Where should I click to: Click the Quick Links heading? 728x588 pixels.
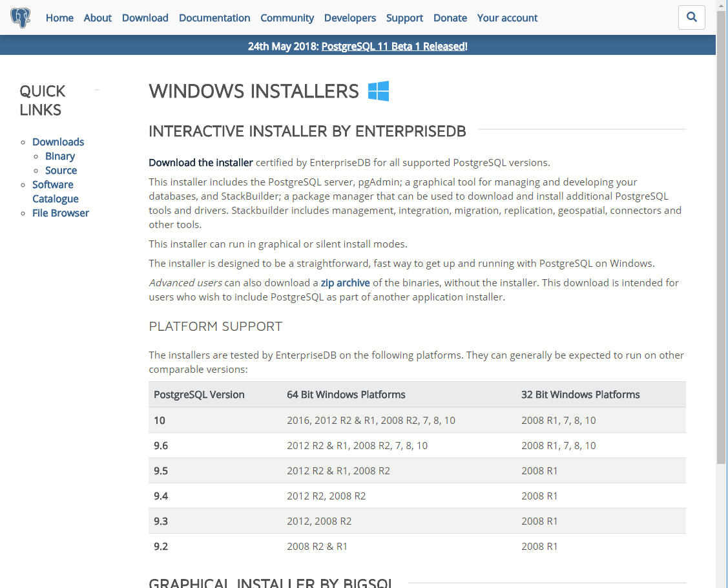[42, 100]
